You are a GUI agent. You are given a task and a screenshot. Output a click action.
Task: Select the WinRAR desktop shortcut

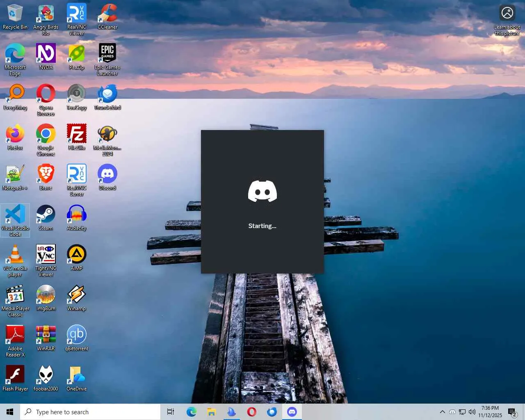[x=46, y=338]
